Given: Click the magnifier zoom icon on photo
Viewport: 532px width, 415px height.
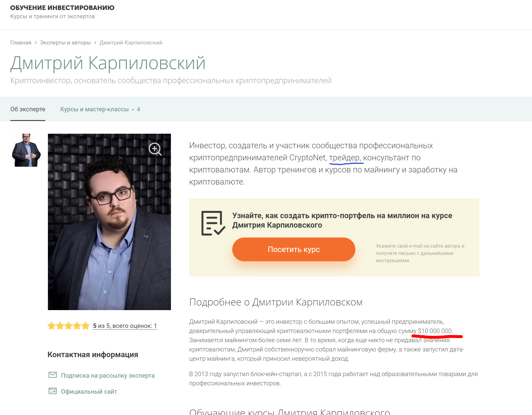Looking at the screenshot, I should [155, 149].
